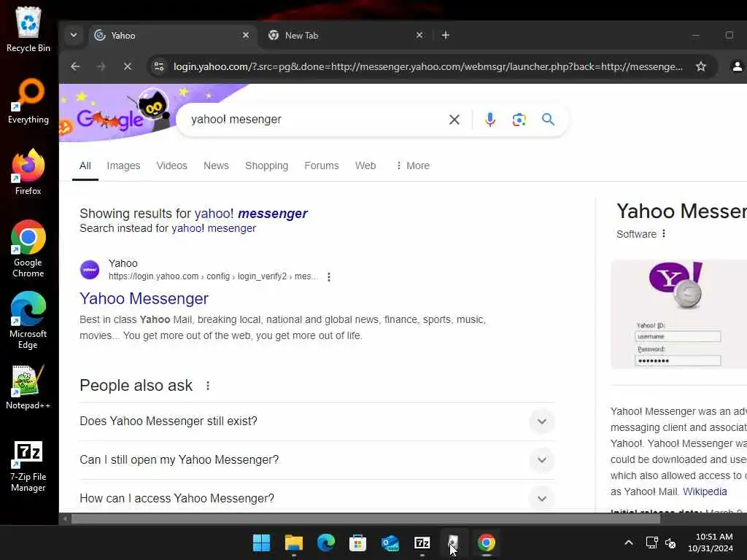
Task: Open Google Chrome desktop shortcut
Action: pos(28,249)
